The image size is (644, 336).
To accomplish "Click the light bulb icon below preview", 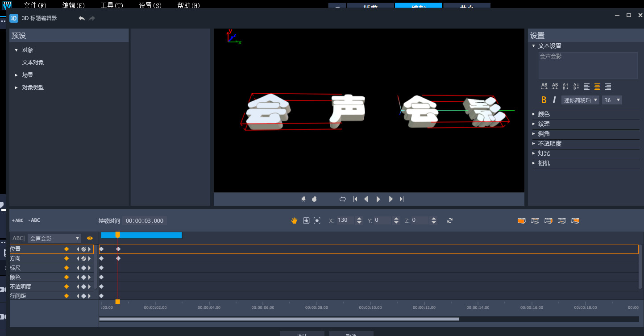I will pos(303,199).
